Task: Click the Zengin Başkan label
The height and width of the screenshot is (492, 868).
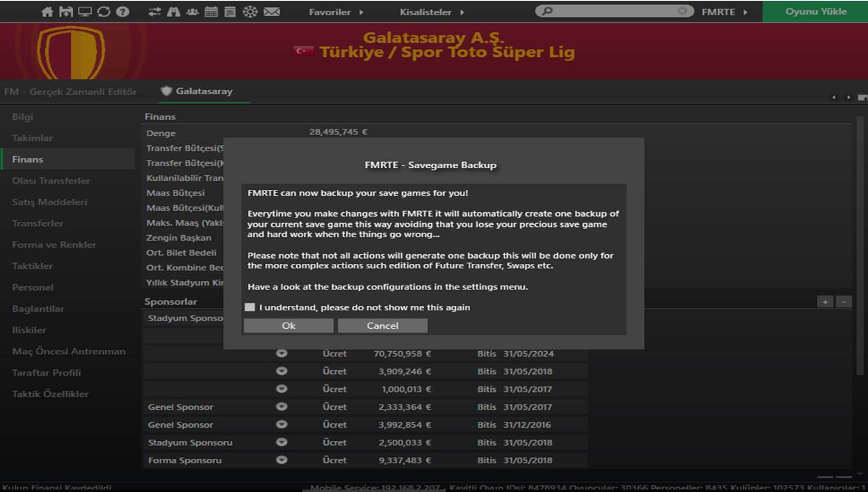Action: click(179, 238)
